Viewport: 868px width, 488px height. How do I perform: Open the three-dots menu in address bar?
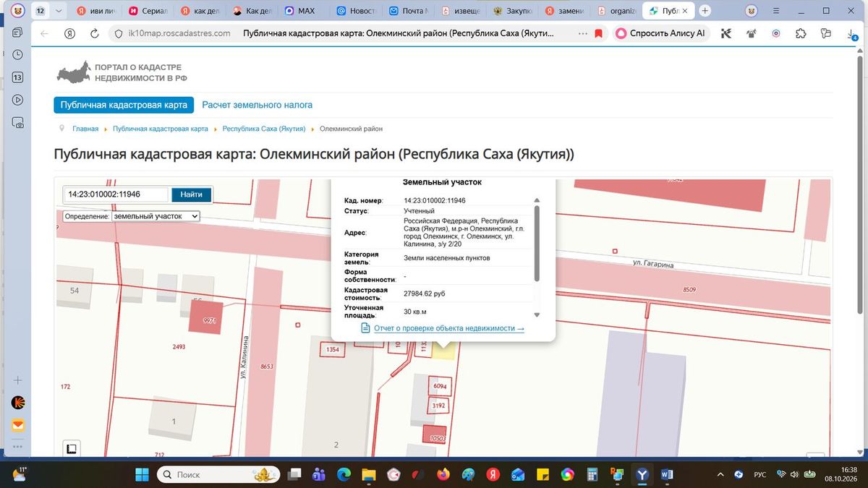point(582,33)
